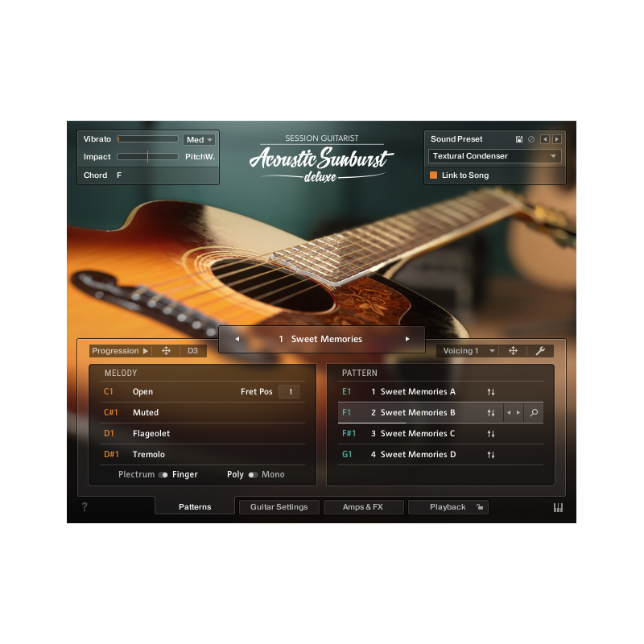Click the Acoustic Sunburst deluxe logo
Screen dimensions: 644x644
pyautogui.click(x=321, y=159)
